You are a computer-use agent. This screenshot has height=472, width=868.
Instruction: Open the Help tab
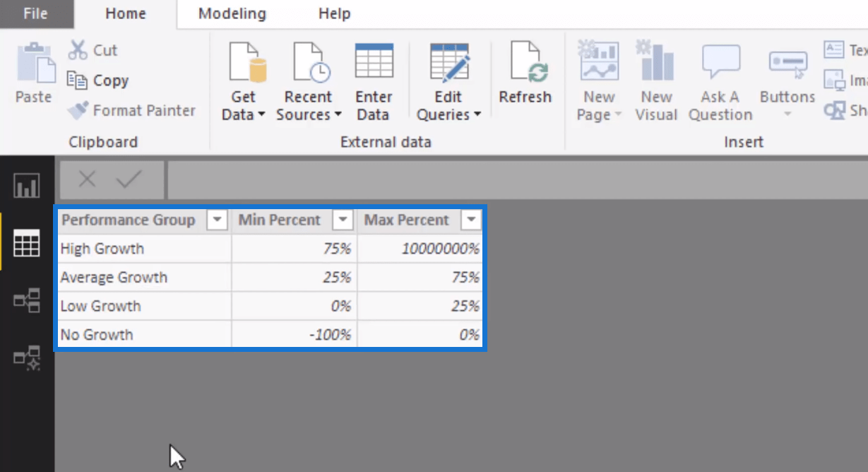[334, 13]
